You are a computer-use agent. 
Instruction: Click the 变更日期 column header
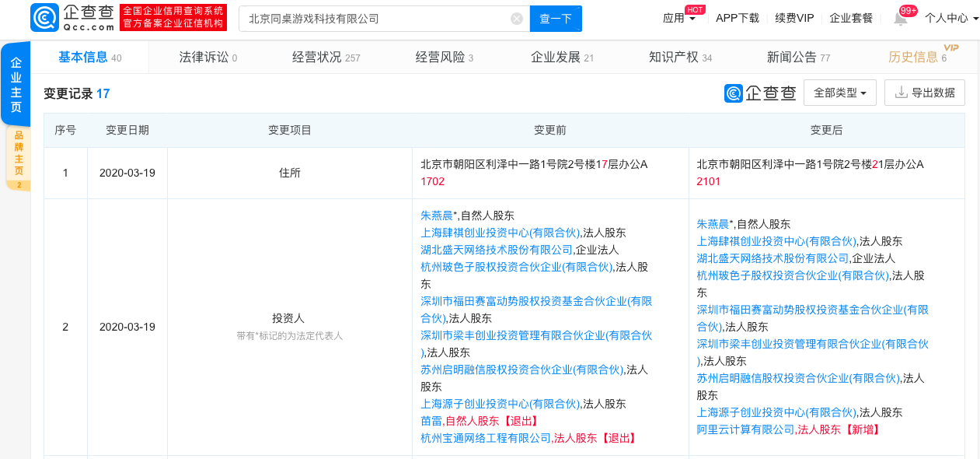pyautogui.click(x=127, y=131)
